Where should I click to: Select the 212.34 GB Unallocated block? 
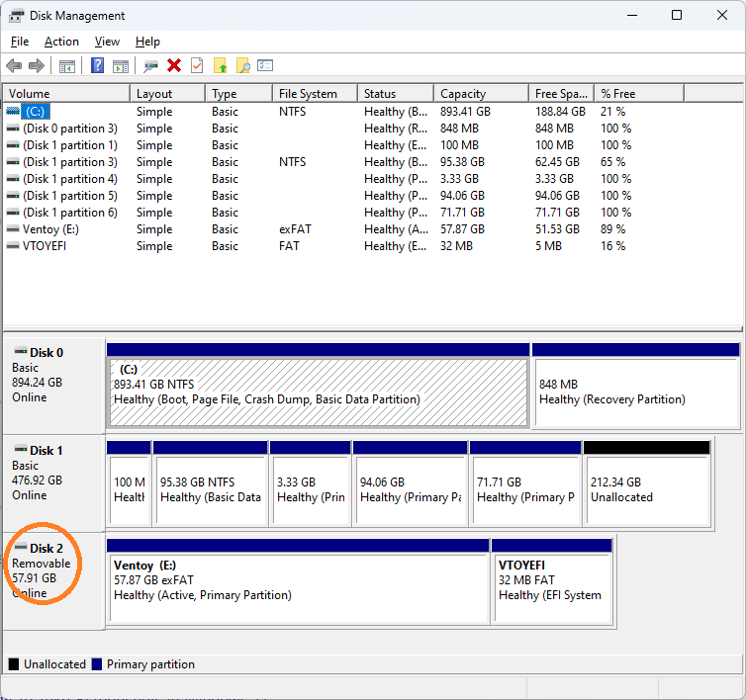click(646, 489)
